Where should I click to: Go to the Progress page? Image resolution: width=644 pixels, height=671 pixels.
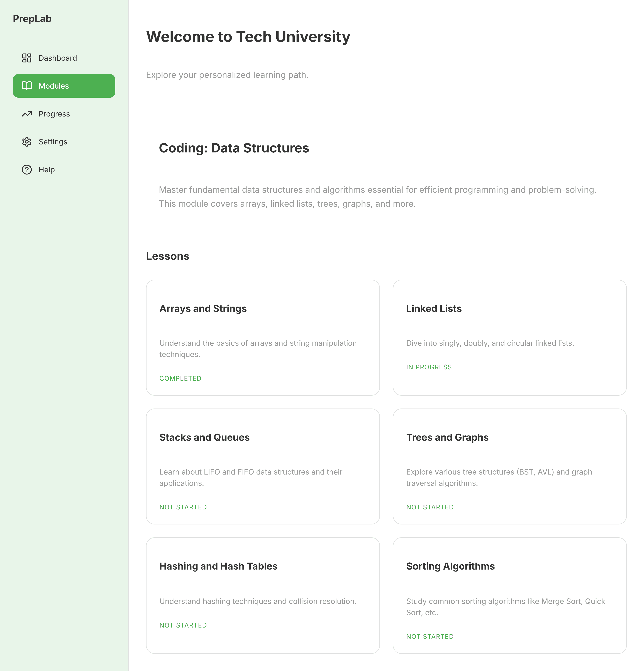(54, 114)
